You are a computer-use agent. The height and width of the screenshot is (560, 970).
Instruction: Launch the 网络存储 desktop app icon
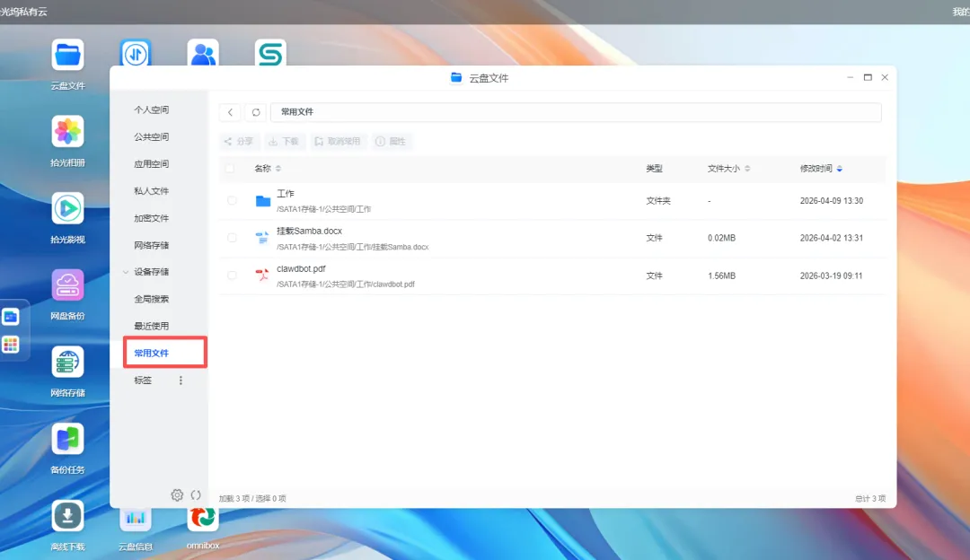point(67,363)
